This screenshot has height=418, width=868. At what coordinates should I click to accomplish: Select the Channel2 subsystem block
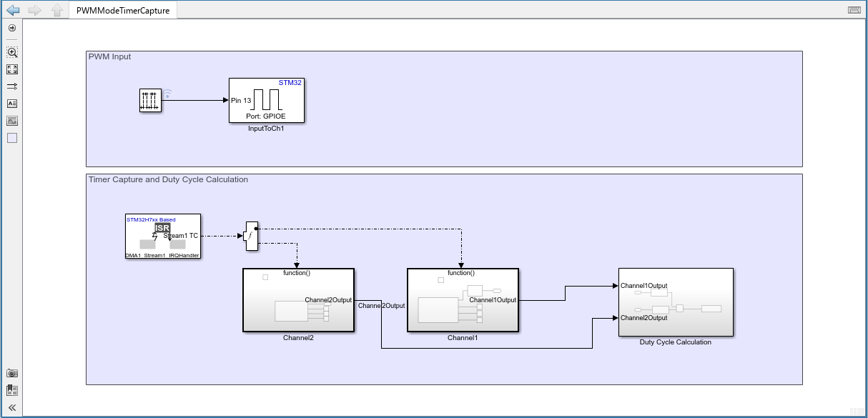click(x=298, y=300)
